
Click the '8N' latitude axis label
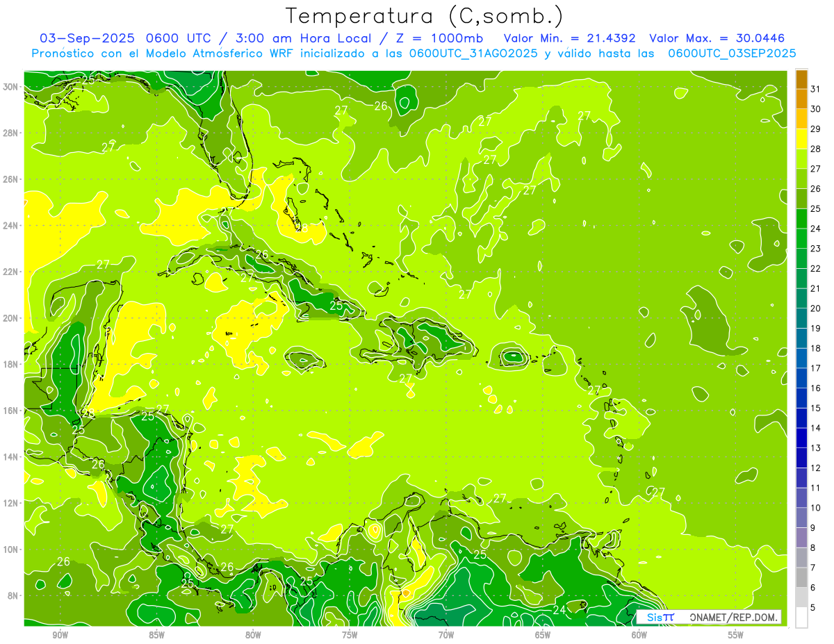(x=13, y=595)
